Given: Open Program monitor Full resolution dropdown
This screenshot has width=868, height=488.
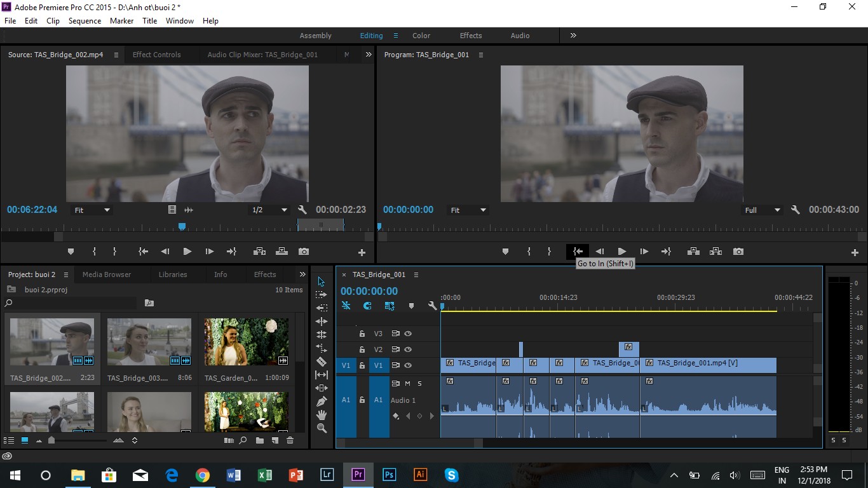Looking at the screenshot, I should 763,210.
